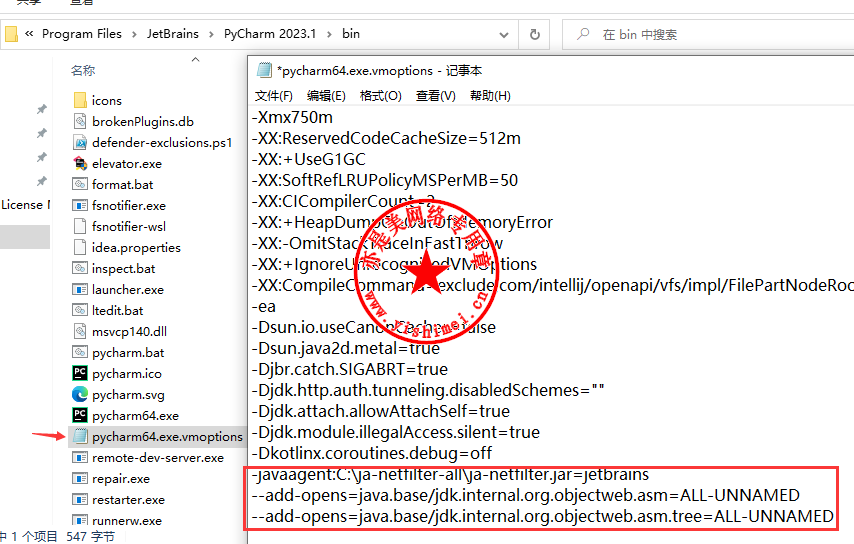Viewport: 854px width, 544px height.
Task: Select brokenPlugins.db file icon
Action: click(x=80, y=121)
